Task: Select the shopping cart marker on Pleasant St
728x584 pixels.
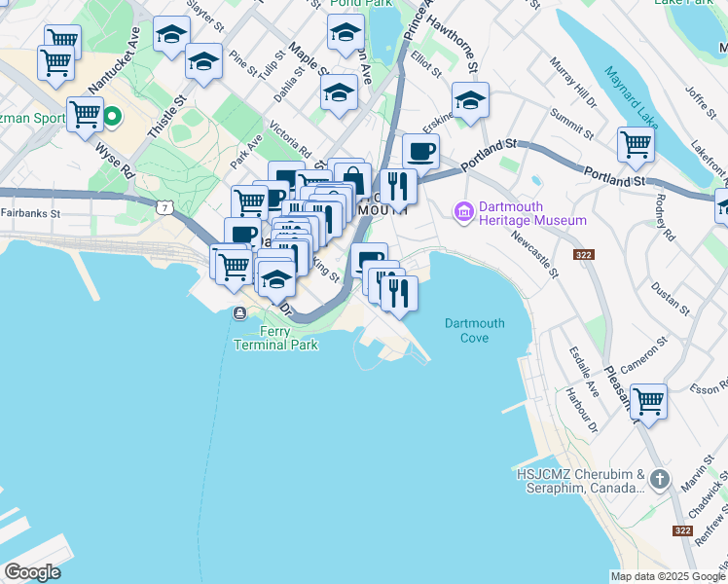Action: 648,400
